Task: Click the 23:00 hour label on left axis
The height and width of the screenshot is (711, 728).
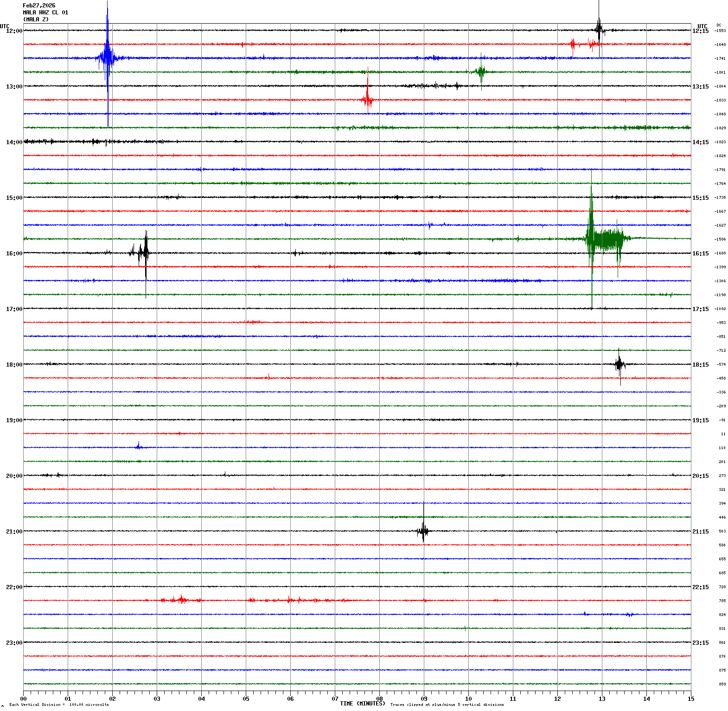Action: coord(14,643)
